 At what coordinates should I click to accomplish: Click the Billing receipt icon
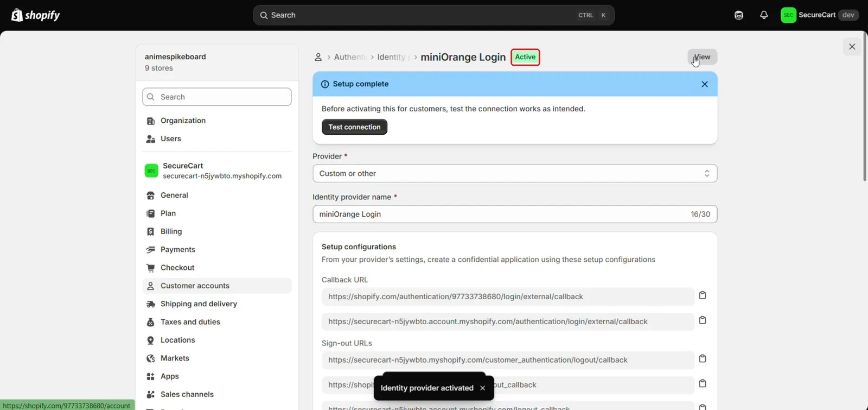pyautogui.click(x=151, y=231)
